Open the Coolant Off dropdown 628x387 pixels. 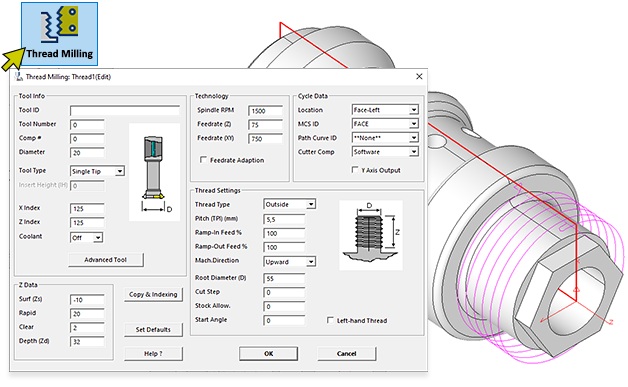pyautogui.click(x=87, y=238)
